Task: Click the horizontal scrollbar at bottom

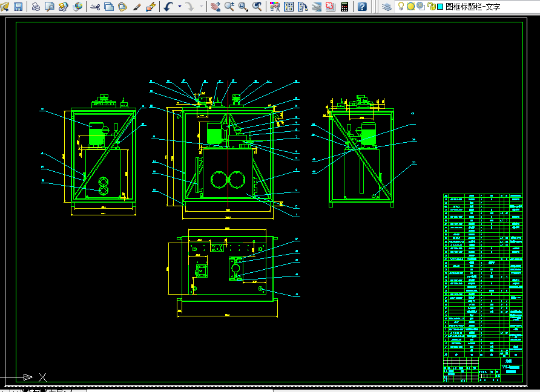Action: tap(180, 391)
